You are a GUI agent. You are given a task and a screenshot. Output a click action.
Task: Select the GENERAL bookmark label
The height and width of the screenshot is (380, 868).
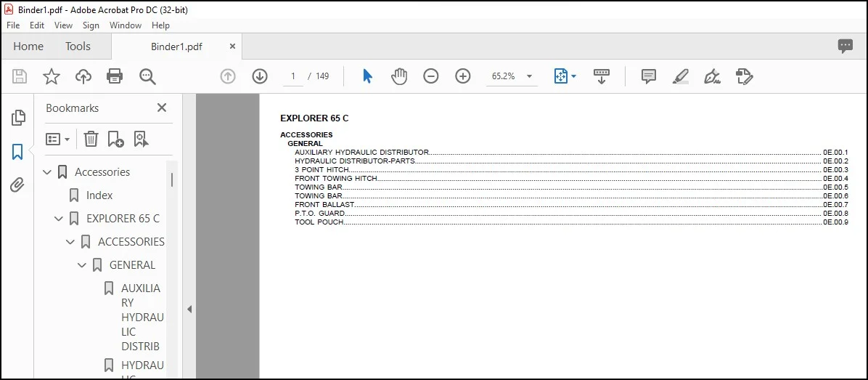click(132, 265)
